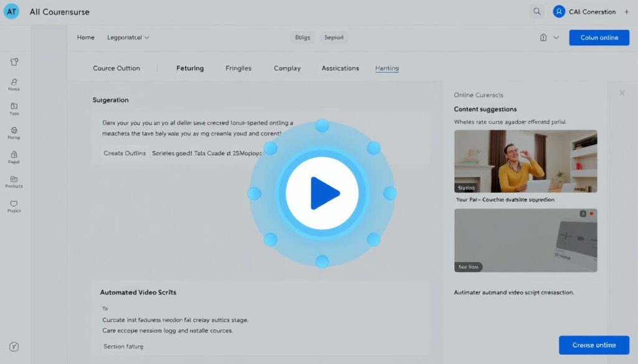Click the AT logo avatar
This screenshot has width=638, height=364.
11,11
